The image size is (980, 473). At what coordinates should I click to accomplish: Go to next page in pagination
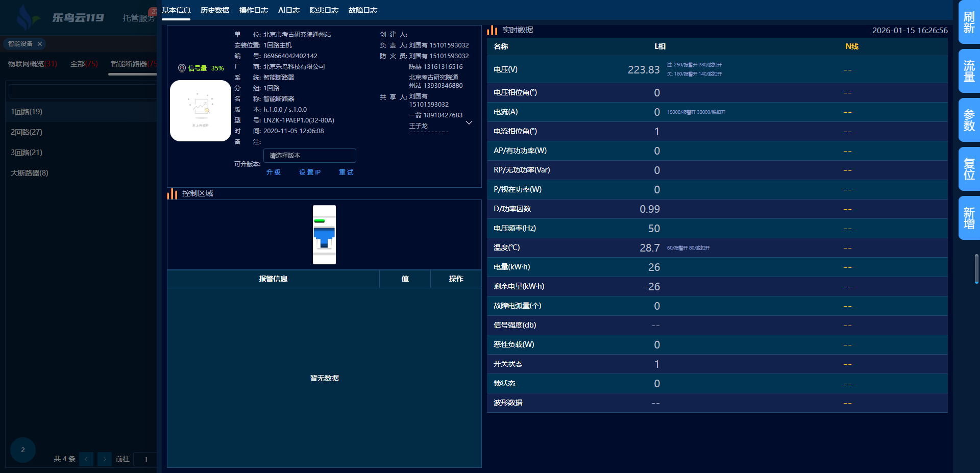click(x=105, y=459)
